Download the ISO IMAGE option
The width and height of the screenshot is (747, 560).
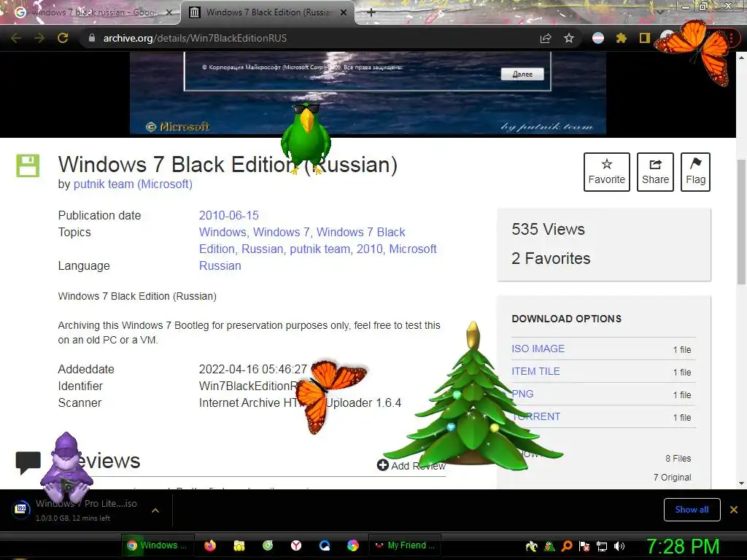(x=538, y=349)
